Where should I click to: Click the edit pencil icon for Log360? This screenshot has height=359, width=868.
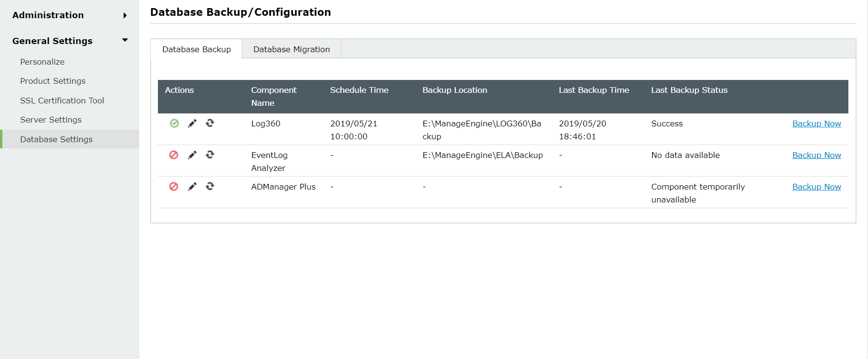(192, 123)
